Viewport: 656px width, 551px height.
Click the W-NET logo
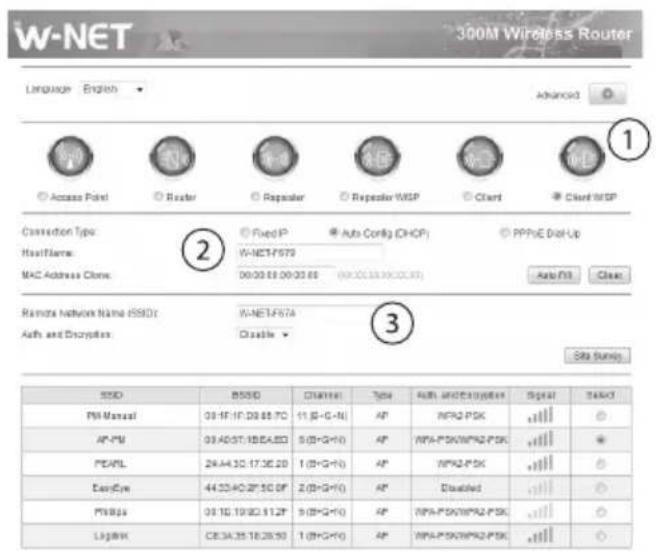[73, 36]
